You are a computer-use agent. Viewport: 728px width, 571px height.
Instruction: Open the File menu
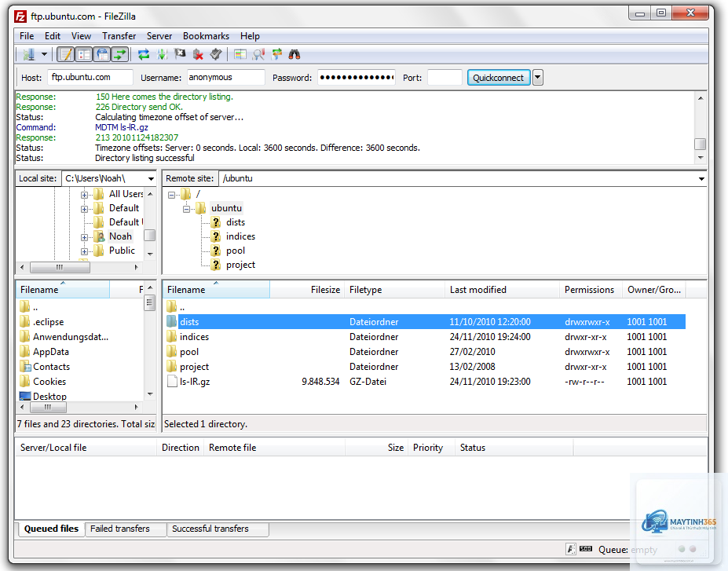(27, 36)
